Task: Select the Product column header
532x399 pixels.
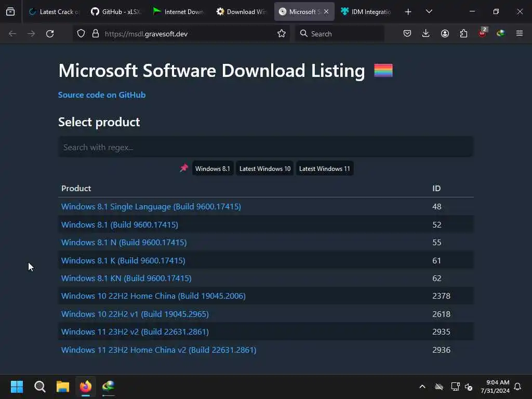Action: point(76,188)
